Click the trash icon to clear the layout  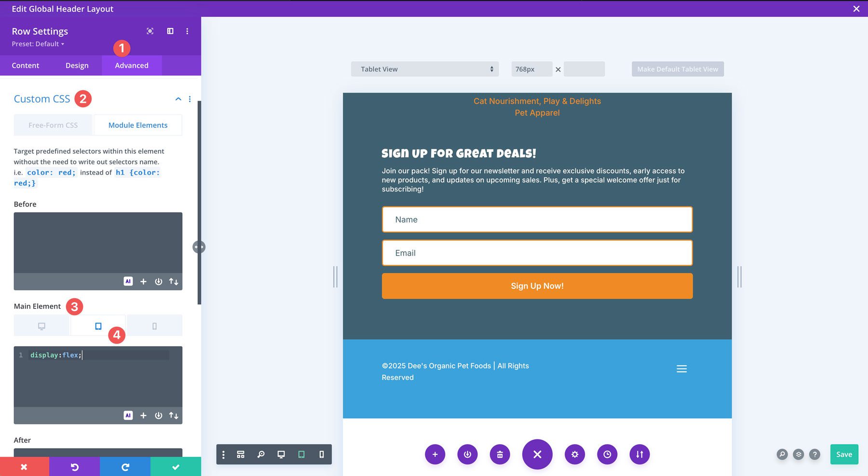pyautogui.click(x=500, y=454)
